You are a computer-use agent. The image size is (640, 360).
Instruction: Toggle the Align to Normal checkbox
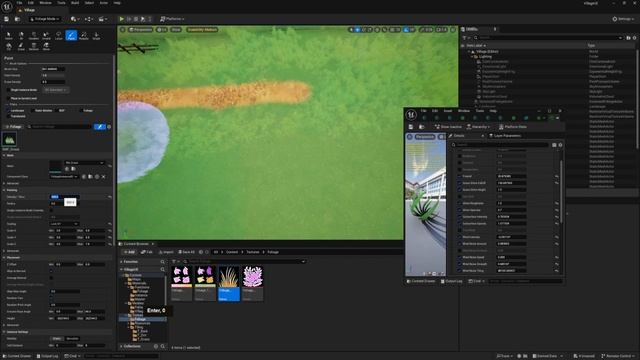(x=51, y=271)
